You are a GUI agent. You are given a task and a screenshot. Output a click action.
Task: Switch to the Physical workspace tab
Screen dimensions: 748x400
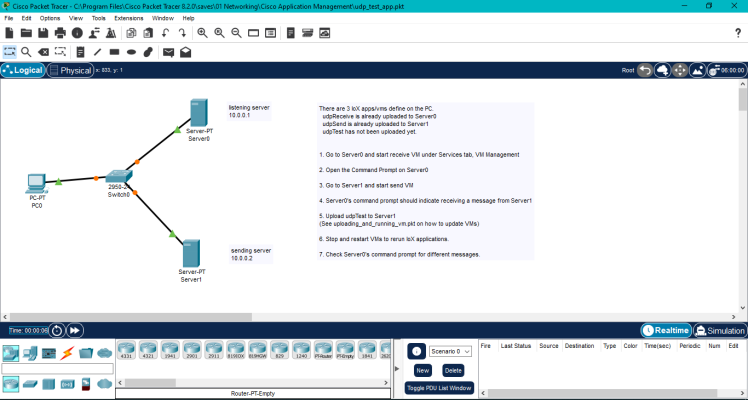(70, 70)
